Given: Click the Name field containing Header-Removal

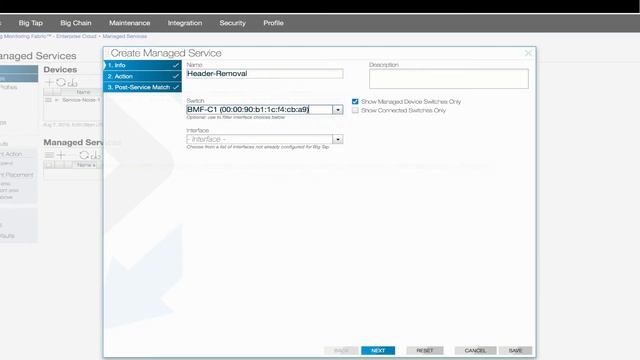Looking at the screenshot, I should coord(264,73).
